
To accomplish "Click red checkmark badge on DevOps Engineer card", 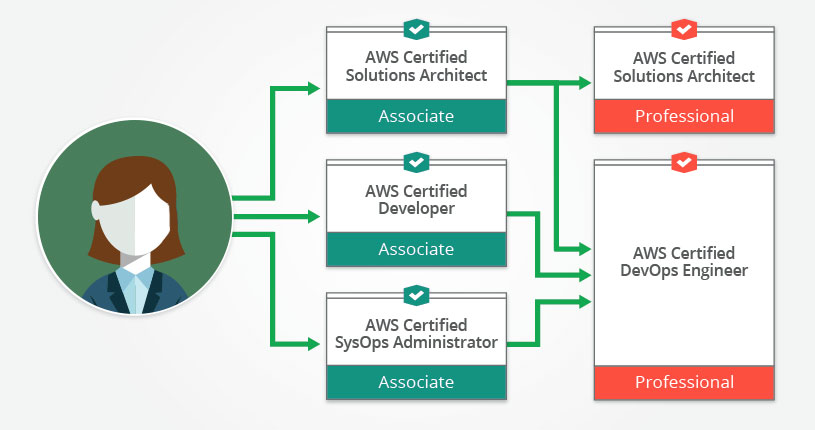I will click(684, 163).
